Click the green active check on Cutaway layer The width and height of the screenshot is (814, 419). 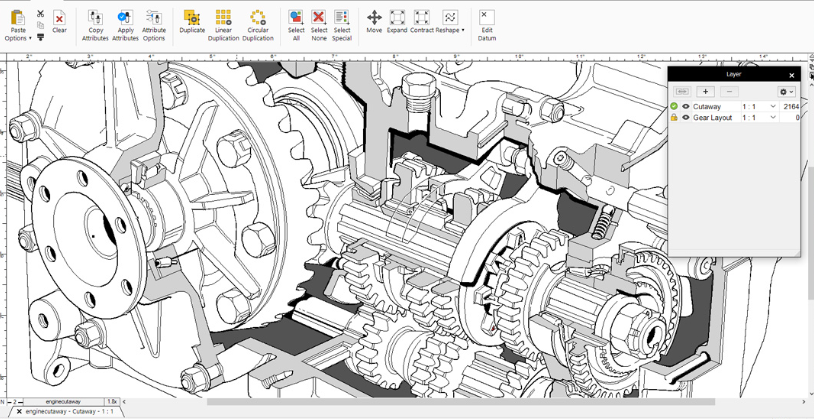point(674,106)
